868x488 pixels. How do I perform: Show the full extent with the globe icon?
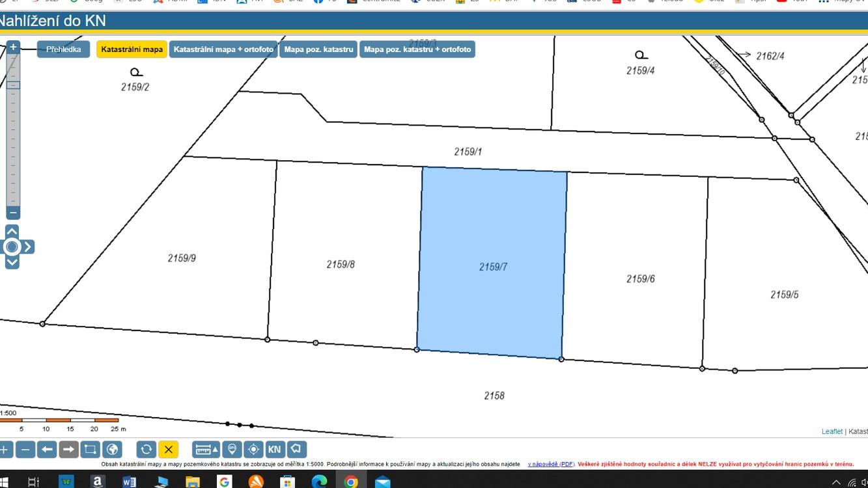pos(112,450)
